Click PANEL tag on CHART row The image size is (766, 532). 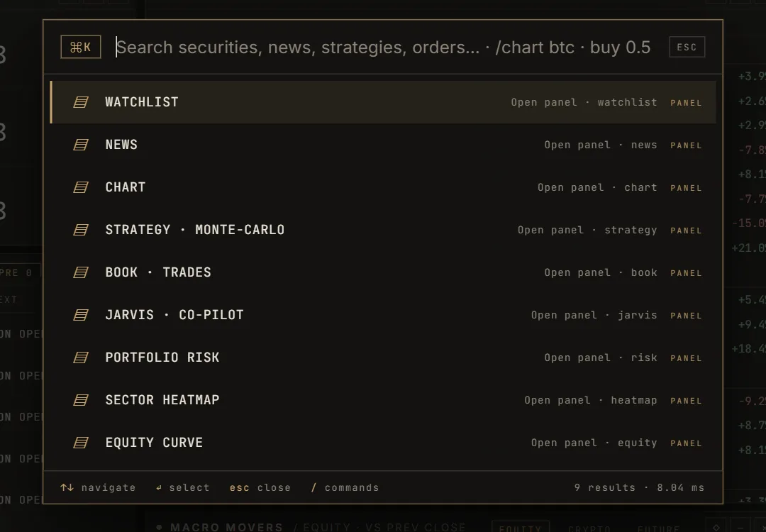[x=687, y=188]
